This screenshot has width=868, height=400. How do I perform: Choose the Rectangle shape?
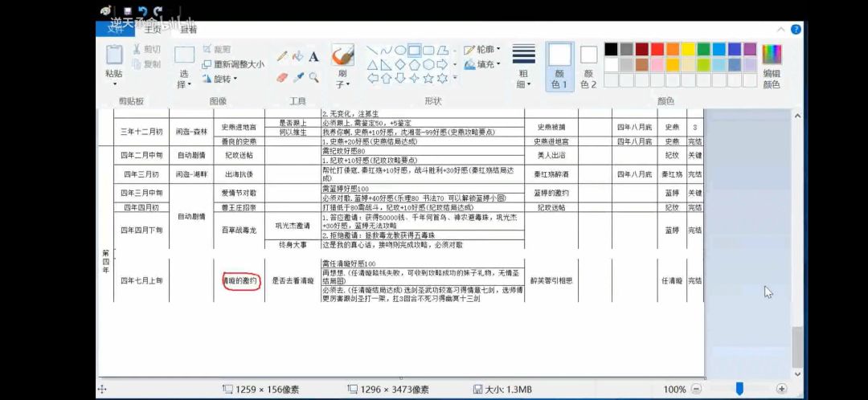(x=414, y=51)
